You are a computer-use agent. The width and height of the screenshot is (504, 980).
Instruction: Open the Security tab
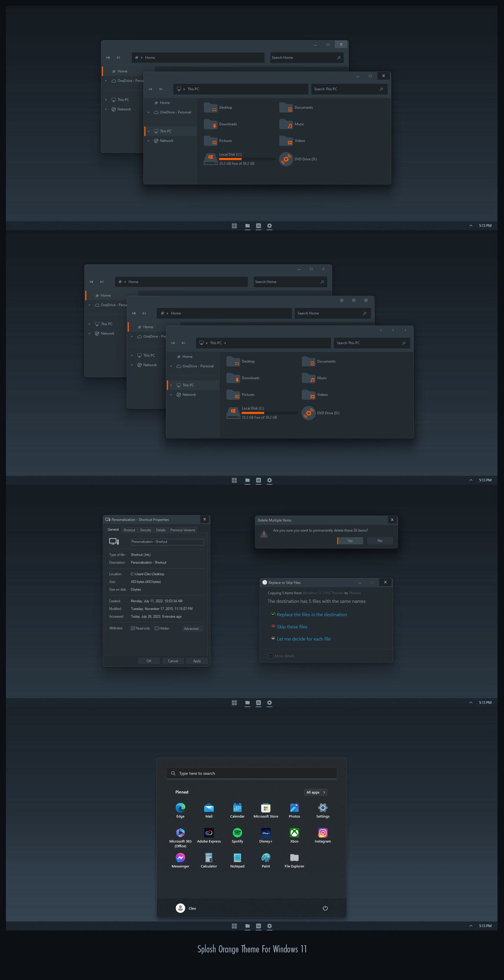145,530
